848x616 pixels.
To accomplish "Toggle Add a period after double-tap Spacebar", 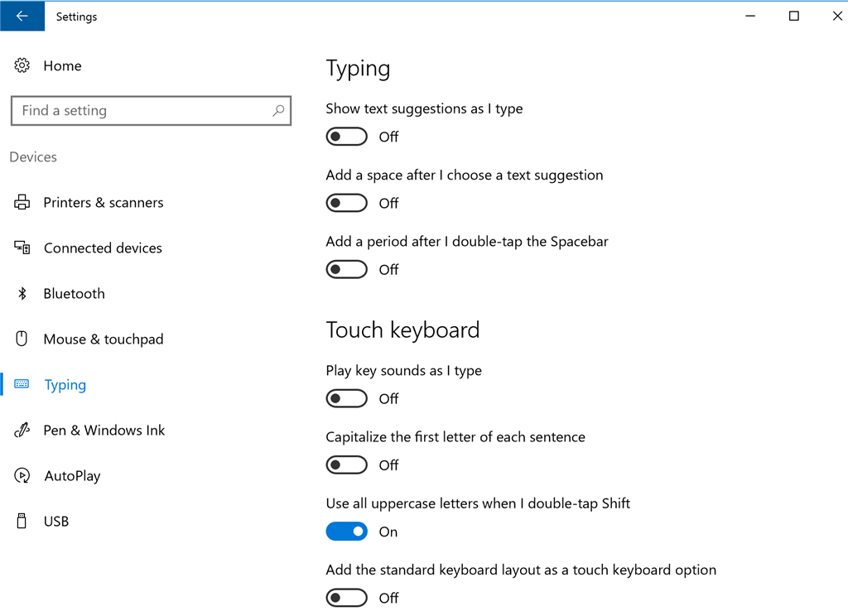I will click(x=347, y=269).
